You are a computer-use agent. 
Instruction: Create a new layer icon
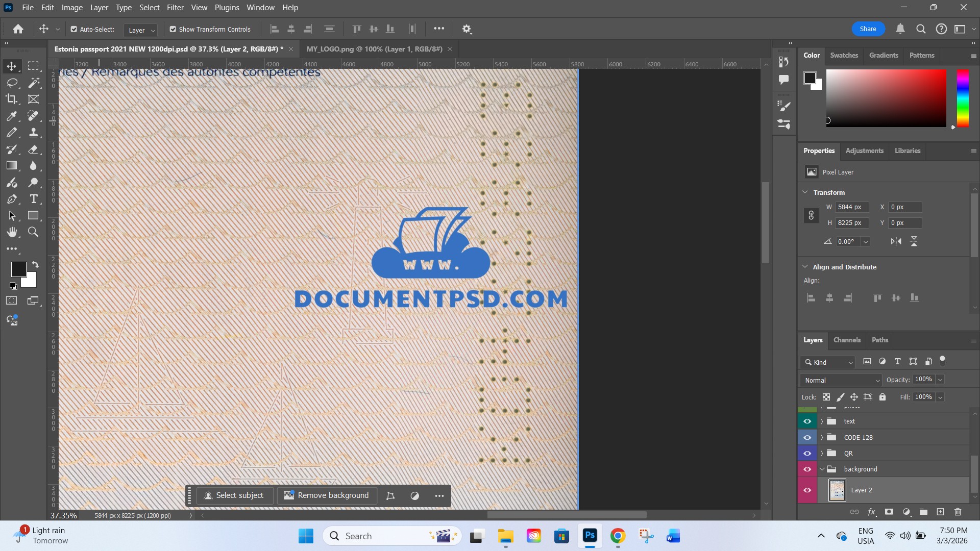[940, 512]
